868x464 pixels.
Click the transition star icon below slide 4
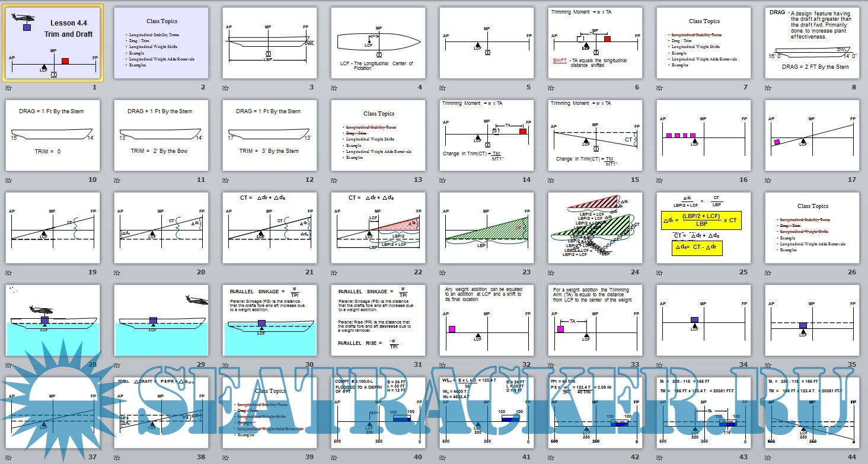click(x=334, y=88)
